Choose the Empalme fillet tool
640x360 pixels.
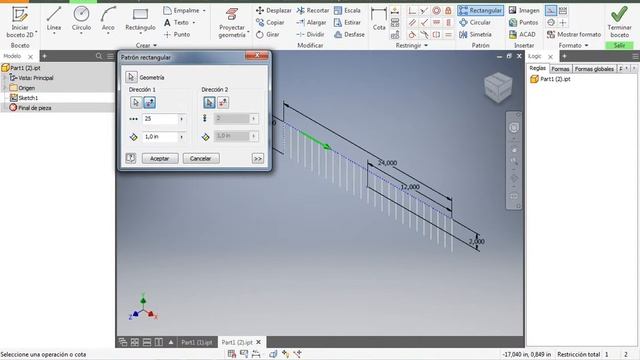[182, 10]
